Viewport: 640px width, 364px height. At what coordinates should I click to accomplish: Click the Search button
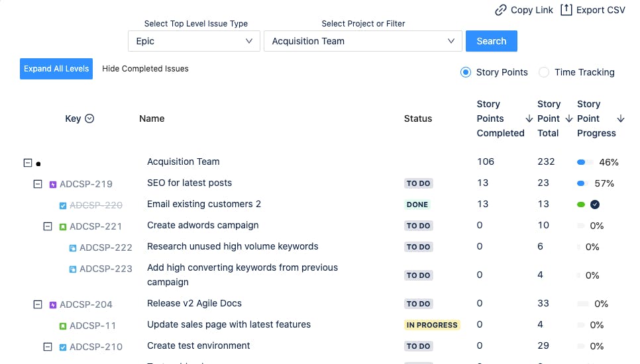[491, 41]
